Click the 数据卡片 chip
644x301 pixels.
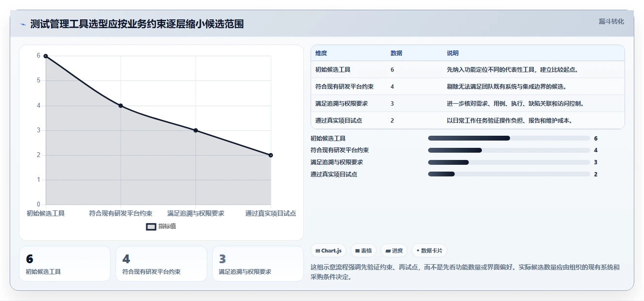coord(429,251)
